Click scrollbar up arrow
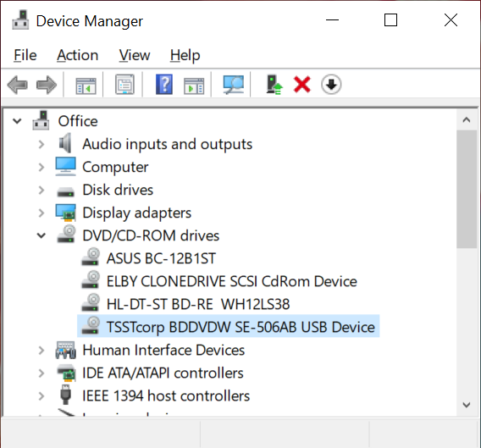Image resolution: width=481 pixels, height=448 pixels. 467,119
